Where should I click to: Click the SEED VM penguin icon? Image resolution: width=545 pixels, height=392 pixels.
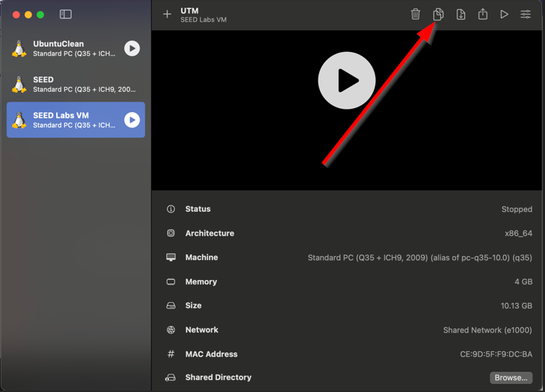(19, 84)
